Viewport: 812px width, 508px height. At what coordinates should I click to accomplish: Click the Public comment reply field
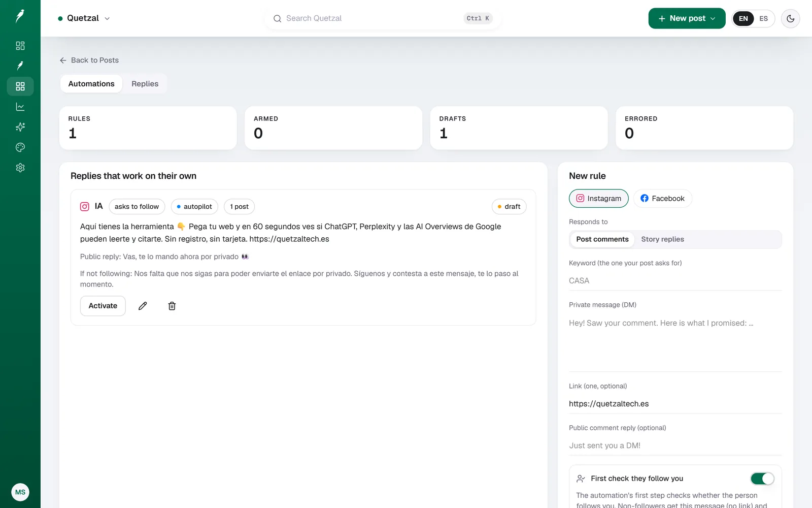pyautogui.click(x=675, y=446)
